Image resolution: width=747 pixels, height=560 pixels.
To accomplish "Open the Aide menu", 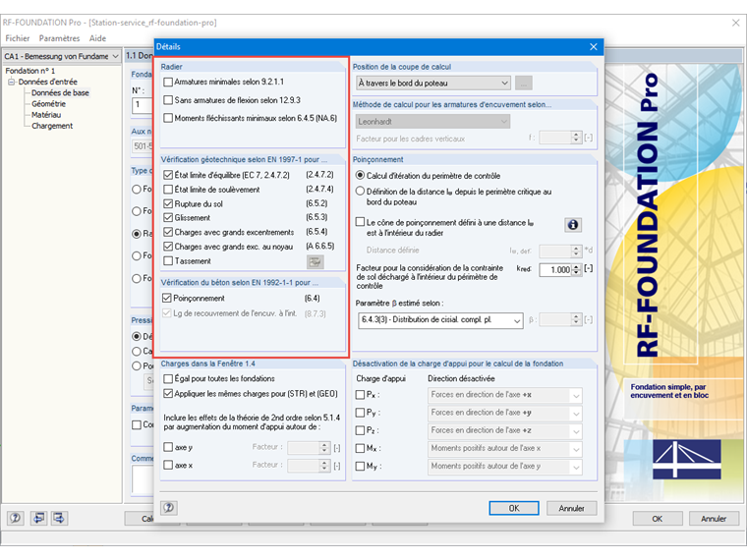I will click(97, 38).
